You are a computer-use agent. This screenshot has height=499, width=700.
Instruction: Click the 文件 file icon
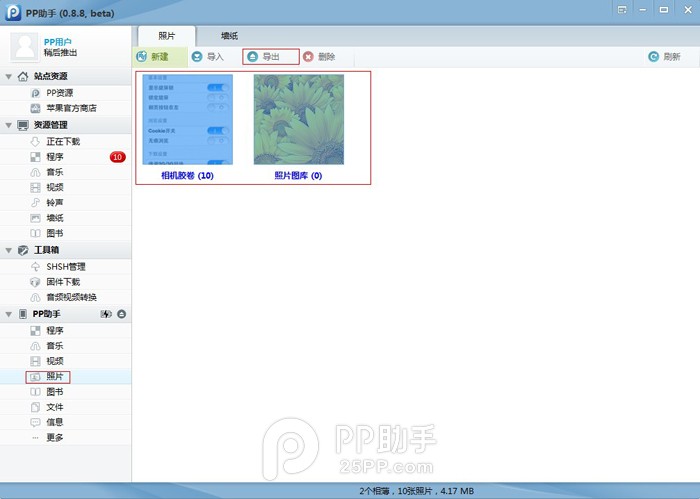[35, 407]
